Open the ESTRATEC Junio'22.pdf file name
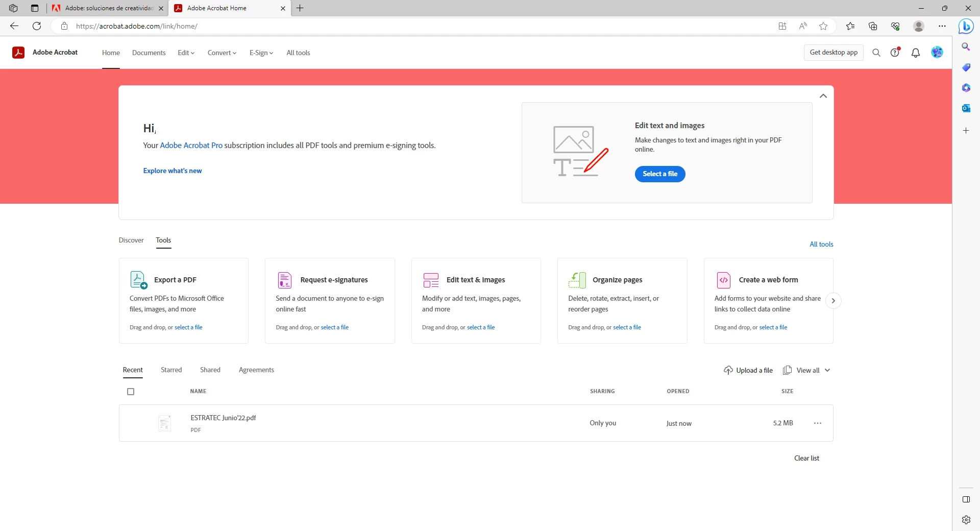This screenshot has width=980, height=531. click(x=223, y=418)
